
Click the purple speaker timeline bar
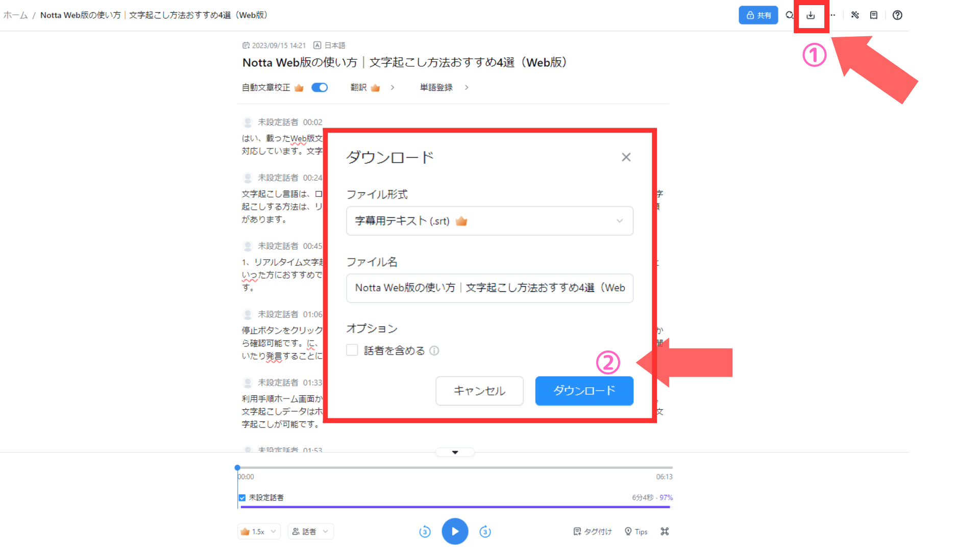455,507
